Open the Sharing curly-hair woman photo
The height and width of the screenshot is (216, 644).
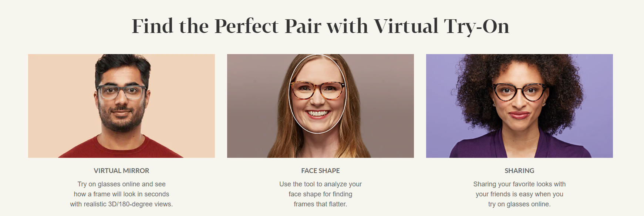519,106
